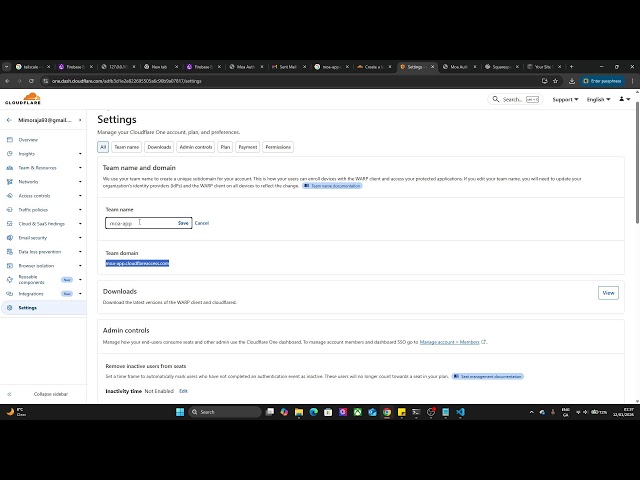Click the Team & Resources sidebar icon

click(10, 168)
